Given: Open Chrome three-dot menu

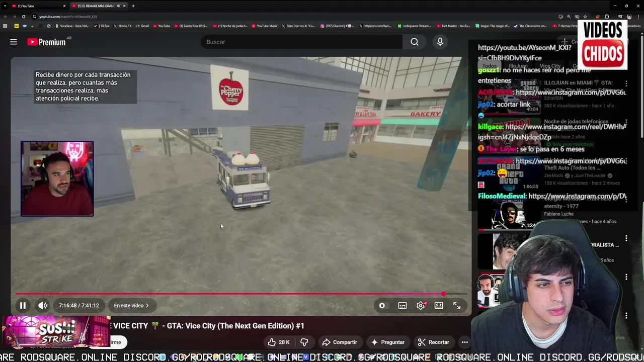Looking at the screenshot, I should pos(638,17).
